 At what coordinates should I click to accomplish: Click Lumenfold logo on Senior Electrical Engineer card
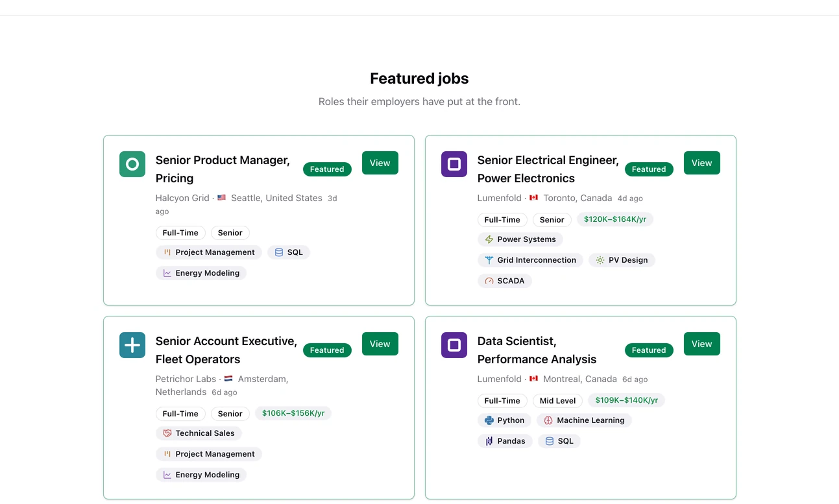(454, 164)
